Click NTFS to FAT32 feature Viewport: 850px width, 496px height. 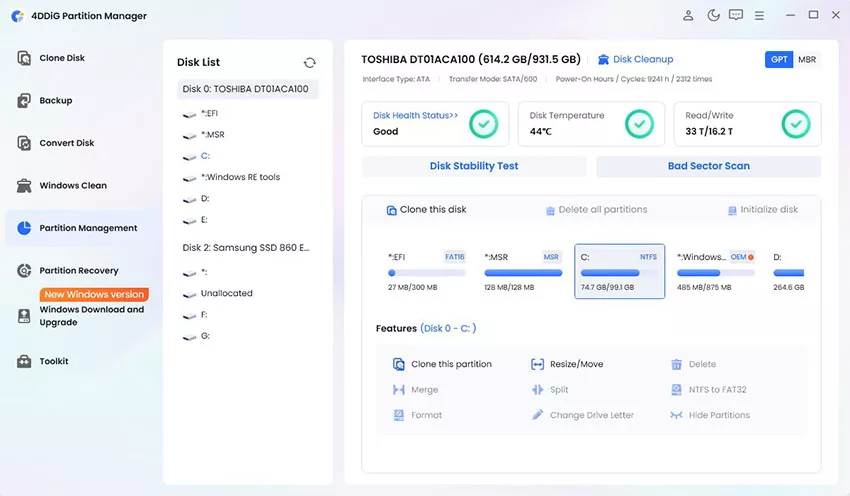[709, 390]
